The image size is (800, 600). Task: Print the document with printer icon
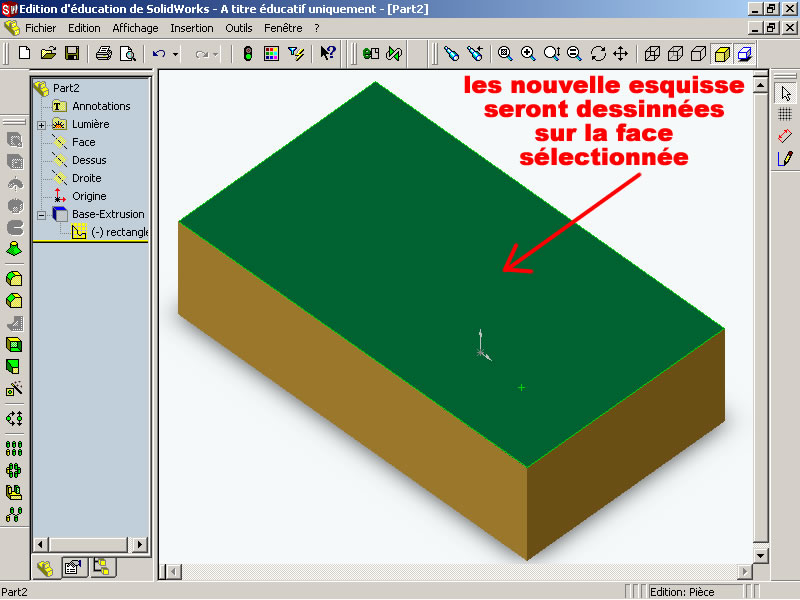104,53
